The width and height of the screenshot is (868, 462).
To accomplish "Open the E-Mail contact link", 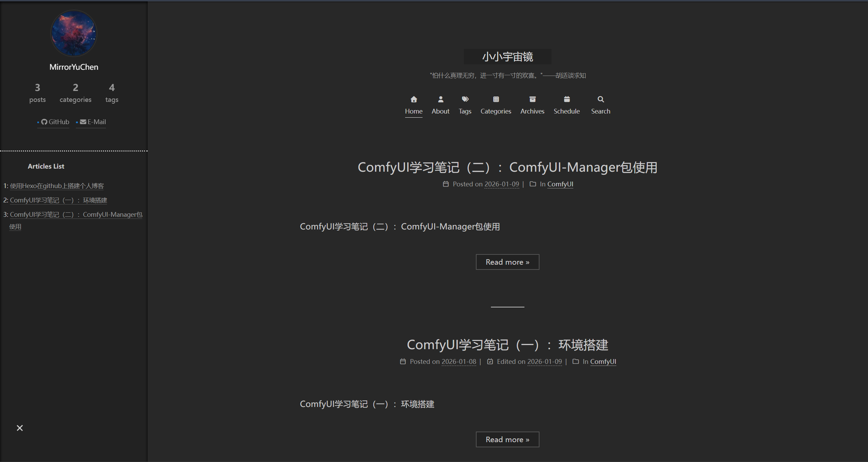I will tap(93, 122).
